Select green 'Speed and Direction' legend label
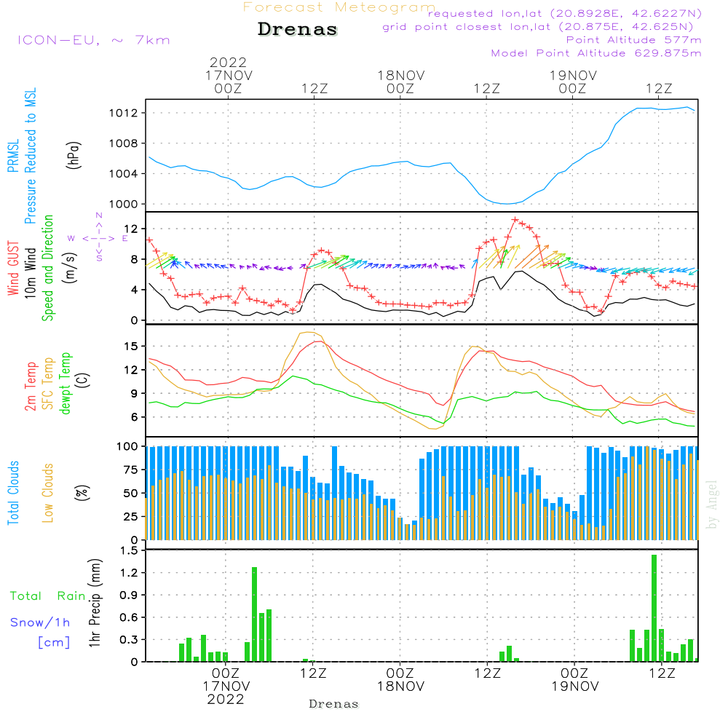This screenshot has height=728, width=728. pyautogui.click(x=47, y=268)
